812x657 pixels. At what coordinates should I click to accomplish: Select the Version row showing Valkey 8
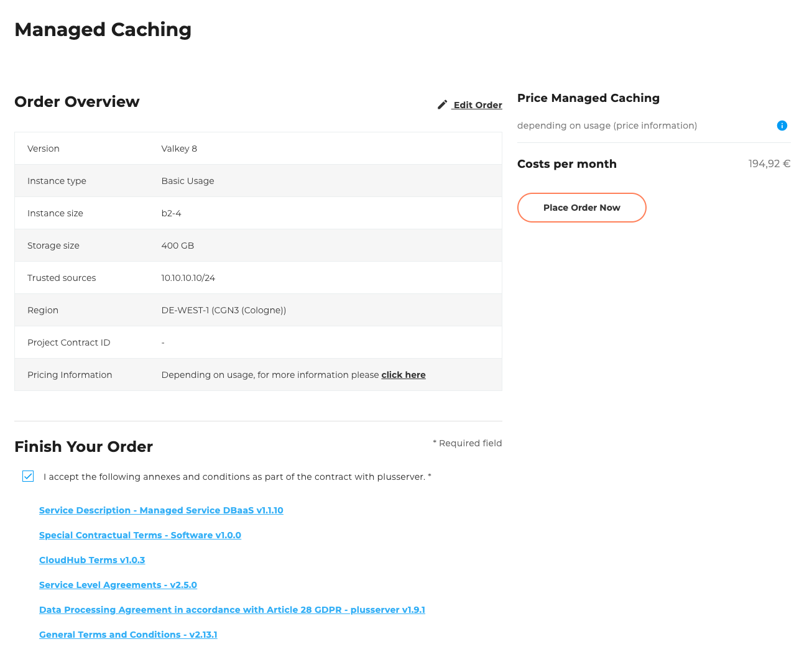258,148
